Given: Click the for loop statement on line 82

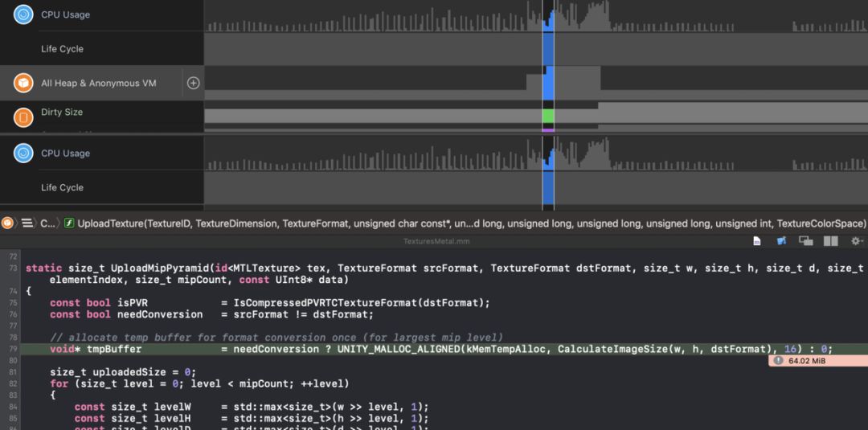Looking at the screenshot, I should [199, 383].
